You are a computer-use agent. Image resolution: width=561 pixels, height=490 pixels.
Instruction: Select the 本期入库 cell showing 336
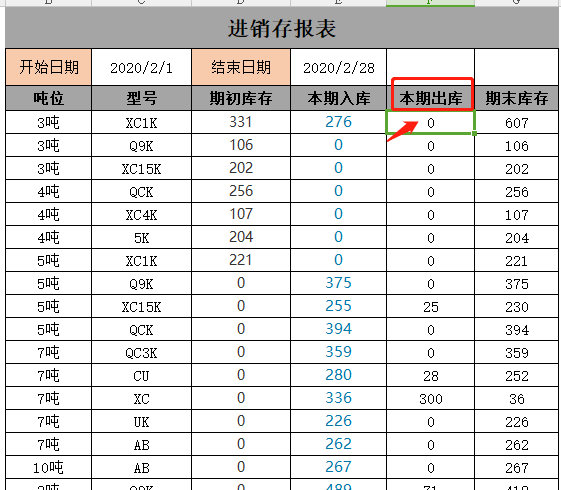[x=338, y=398]
